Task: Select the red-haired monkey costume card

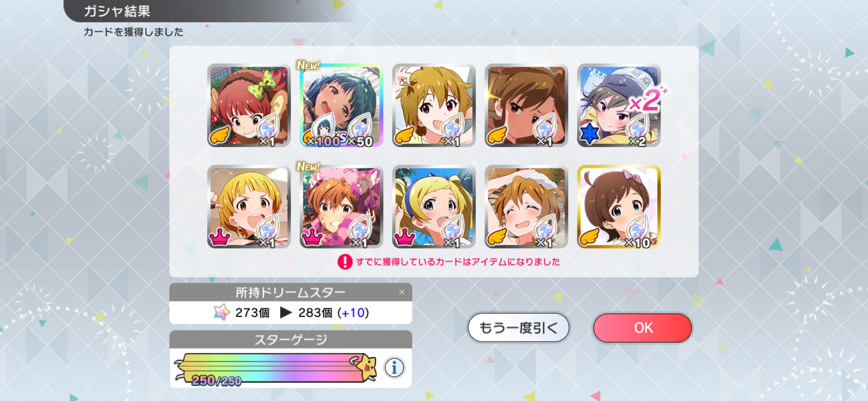Action: click(x=249, y=105)
